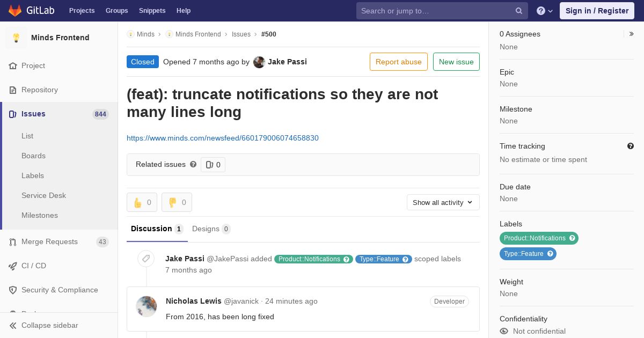This screenshot has height=338, width=644.
Task: Click Sign in / Register button
Action: pos(597,11)
